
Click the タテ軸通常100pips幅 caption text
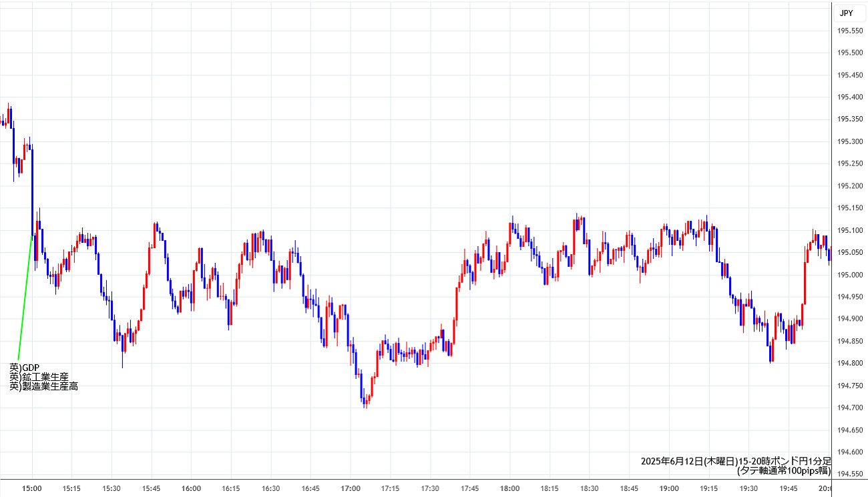point(784,471)
